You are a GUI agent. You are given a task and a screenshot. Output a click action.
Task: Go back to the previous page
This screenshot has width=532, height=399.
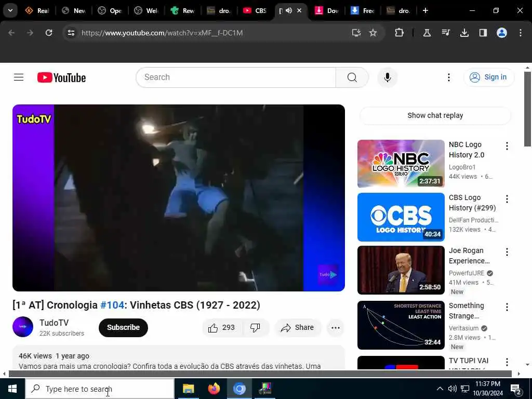11,33
